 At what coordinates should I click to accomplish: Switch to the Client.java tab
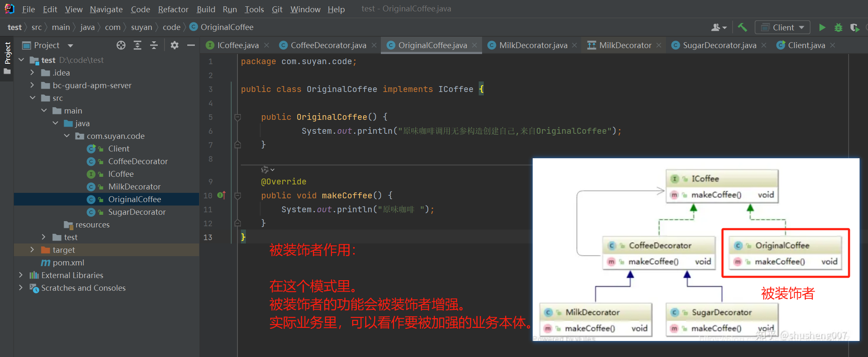point(806,45)
